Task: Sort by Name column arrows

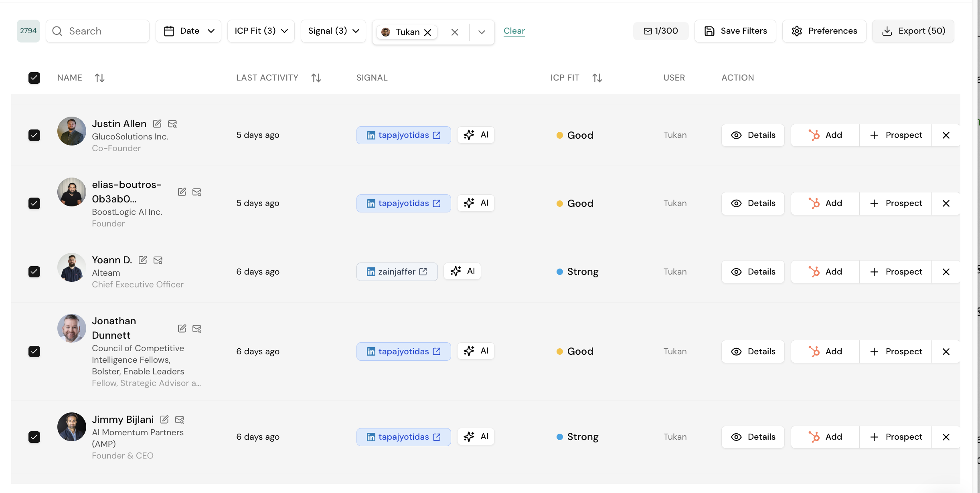Action: click(x=99, y=78)
